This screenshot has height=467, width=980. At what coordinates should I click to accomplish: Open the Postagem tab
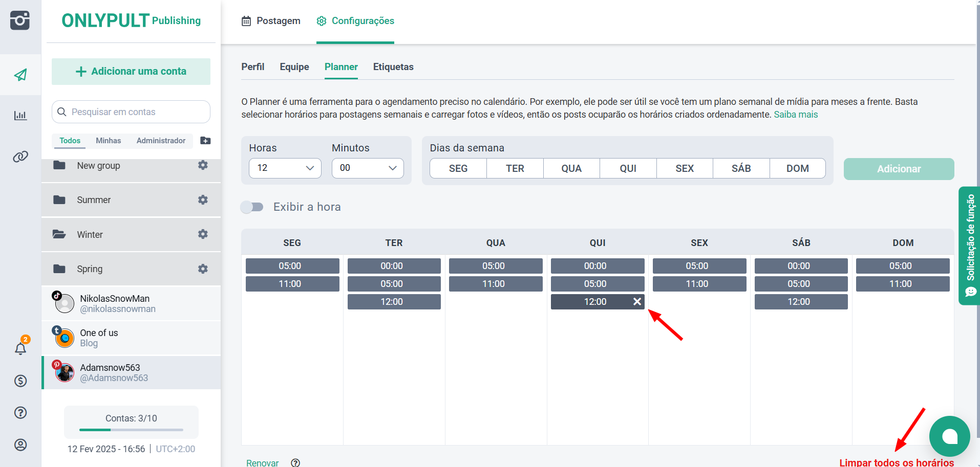coord(271,21)
